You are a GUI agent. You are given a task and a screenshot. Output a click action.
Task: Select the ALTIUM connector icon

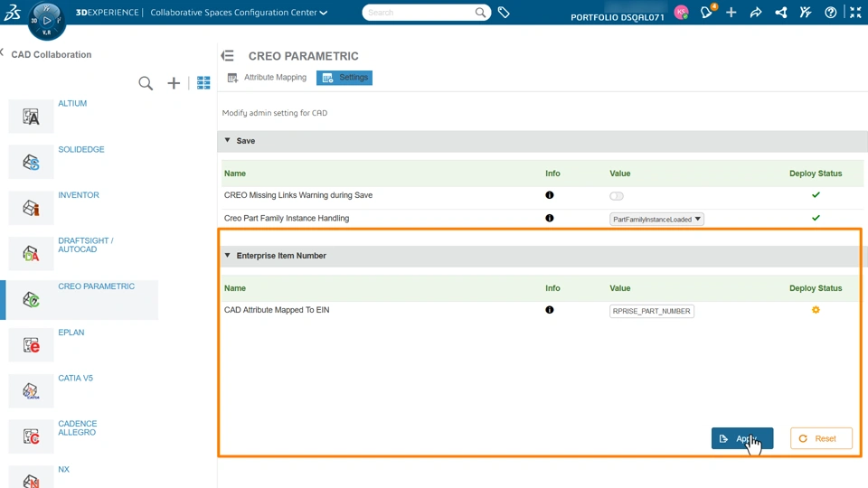[31, 117]
